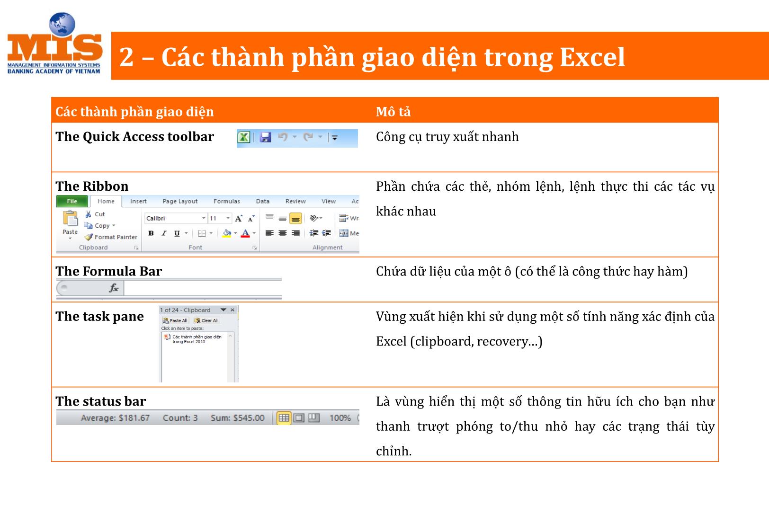
Task: Toggle Bold formatting
Action: 151,233
